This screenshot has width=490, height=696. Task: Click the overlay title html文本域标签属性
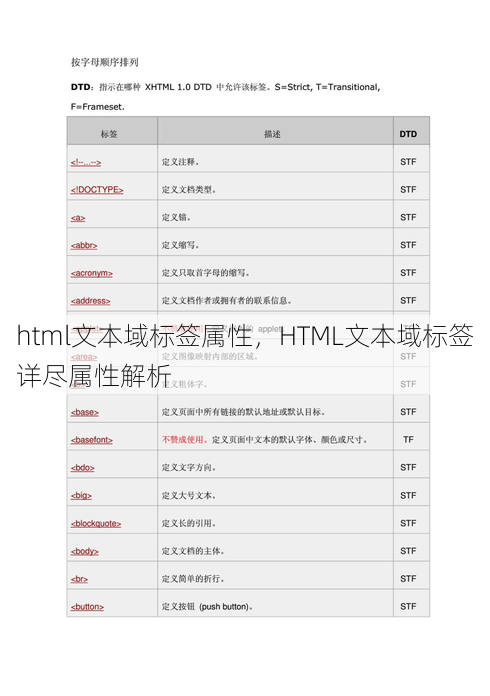[x=135, y=336]
